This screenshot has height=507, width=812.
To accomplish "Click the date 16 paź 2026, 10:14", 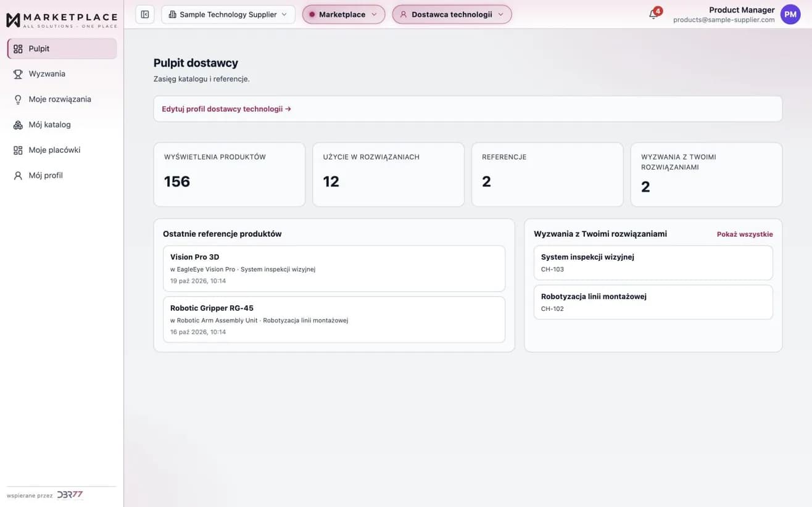I will [198, 332].
